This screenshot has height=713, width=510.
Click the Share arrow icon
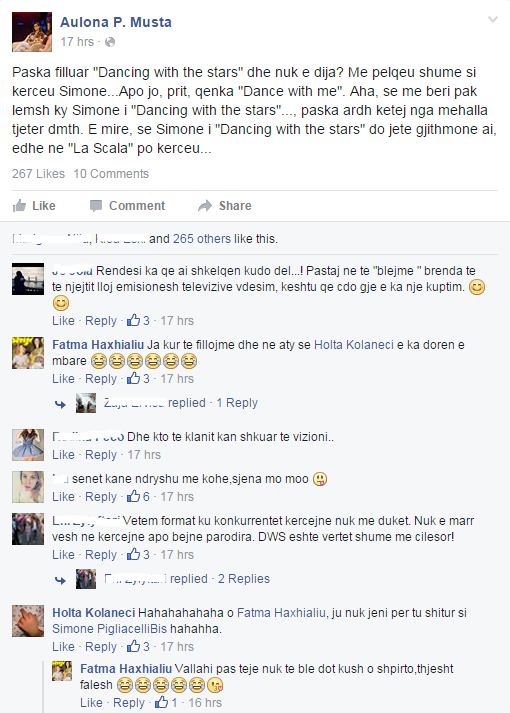click(x=205, y=206)
